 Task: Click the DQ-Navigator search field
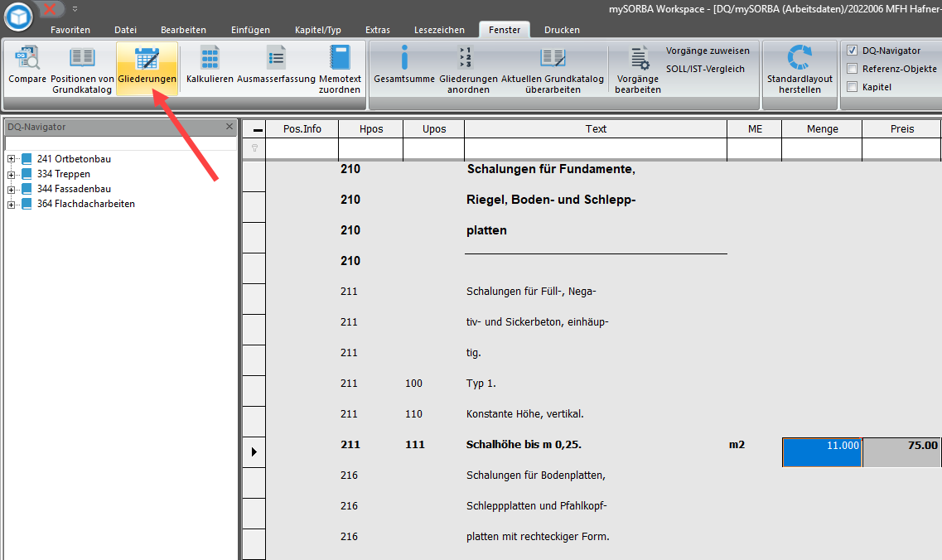[x=120, y=143]
